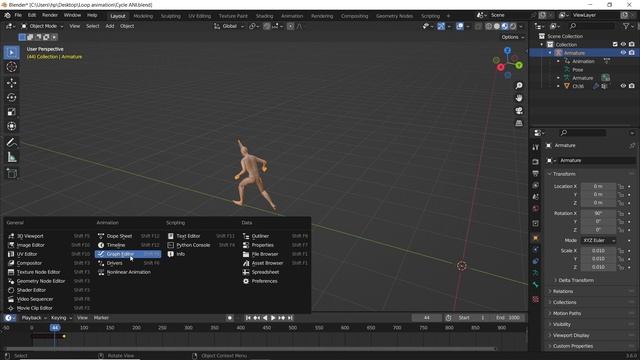Select the Rotate tool
640x360 pixels.
coord(11,97)
